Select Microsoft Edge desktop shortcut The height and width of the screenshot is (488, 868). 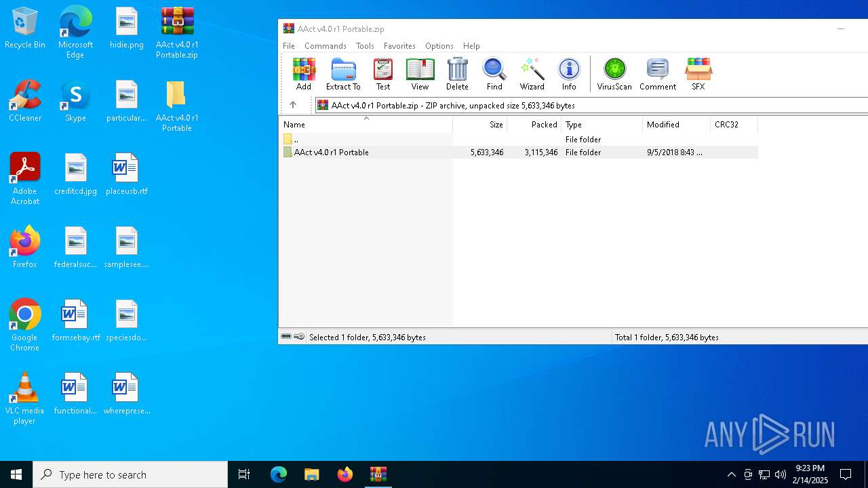coord(75,33)
